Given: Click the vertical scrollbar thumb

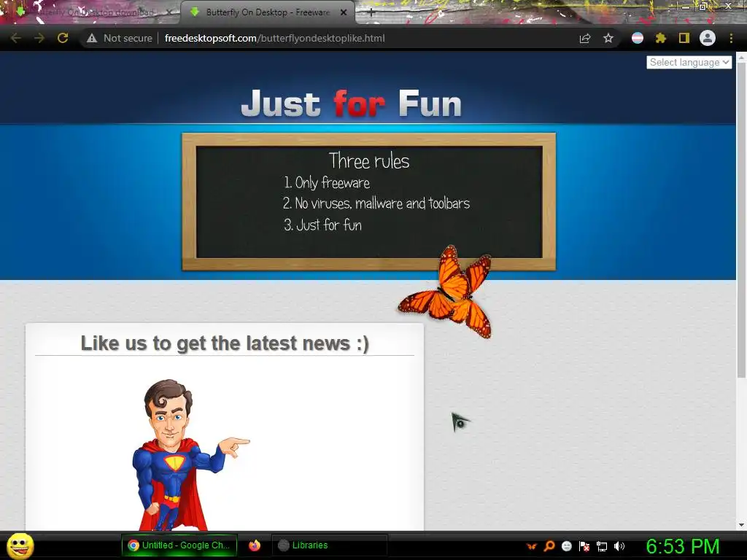Looking at the screenshot, I should click(741, 219).
